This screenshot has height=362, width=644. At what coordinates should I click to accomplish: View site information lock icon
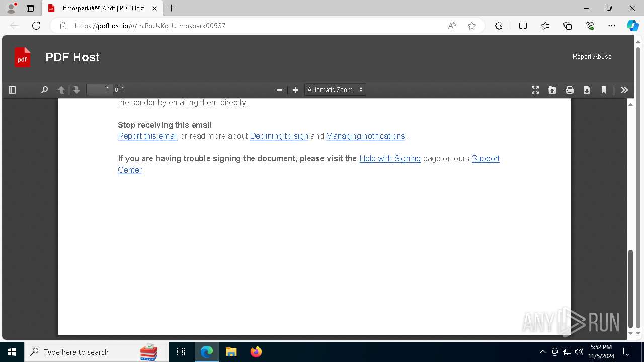pos(63,26)
